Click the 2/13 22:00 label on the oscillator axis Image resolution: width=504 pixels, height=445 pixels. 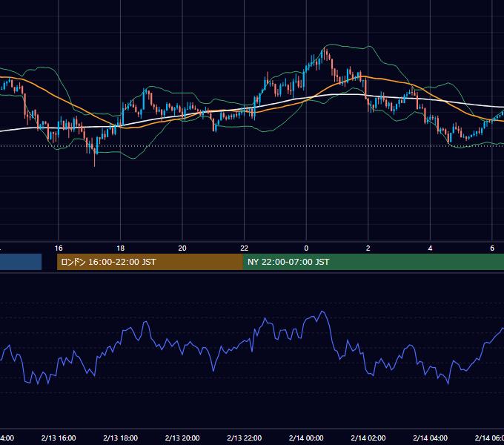(245, 438)
